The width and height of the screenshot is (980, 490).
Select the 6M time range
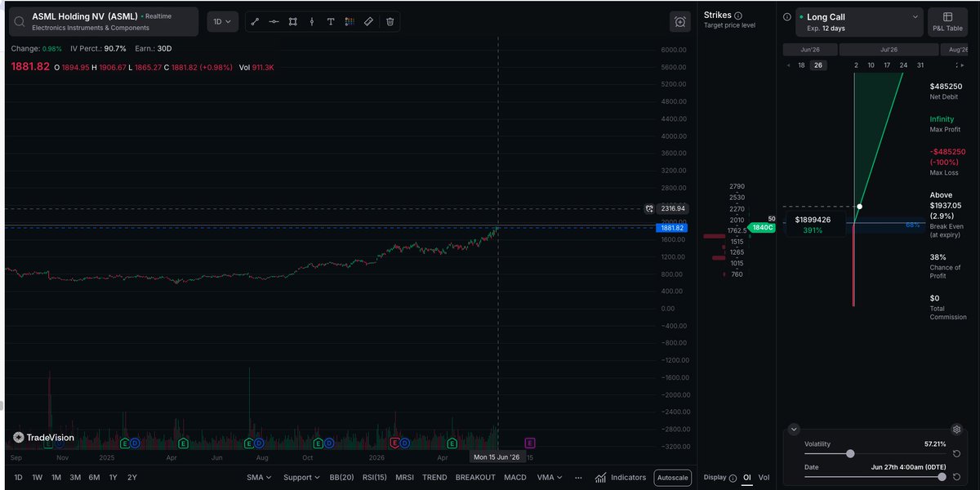tap(94, 478)
